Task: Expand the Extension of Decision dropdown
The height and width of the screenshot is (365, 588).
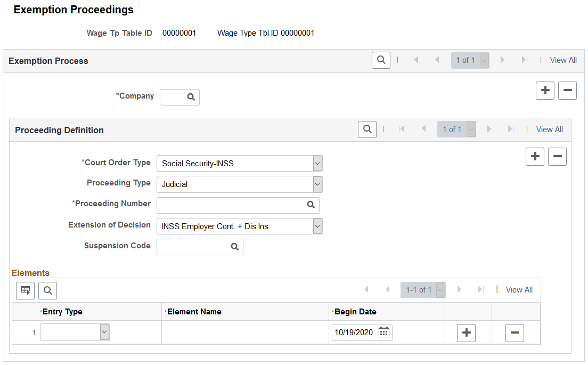Action: click(x=317, y=226)
